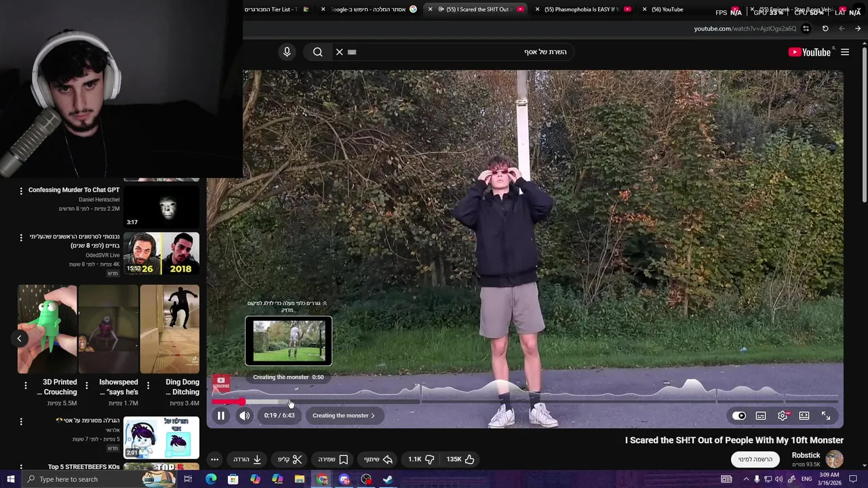868x488 pixels.
Task: Open the Robstick channel avatar
Action: [x=834, y=460]
